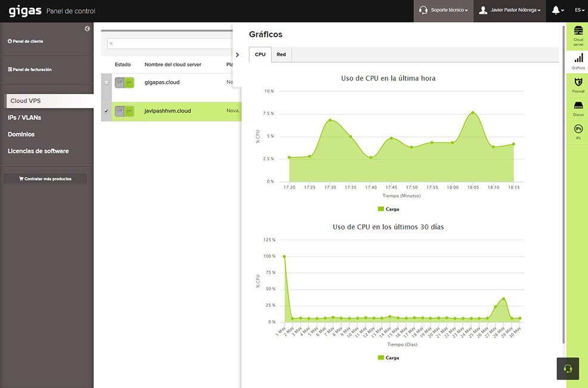Collapse the left sidebar with arrow icon
The image size is (588, 388).
click(87, 29)
